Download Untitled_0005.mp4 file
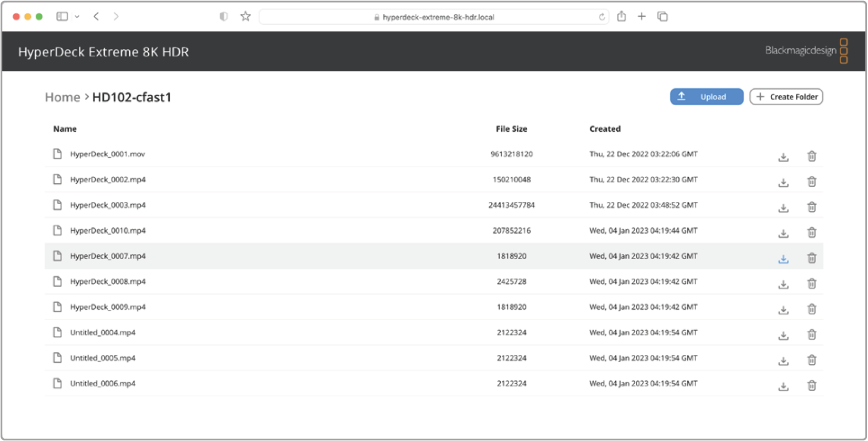This screenshot has width=868, height=441. 783,361
